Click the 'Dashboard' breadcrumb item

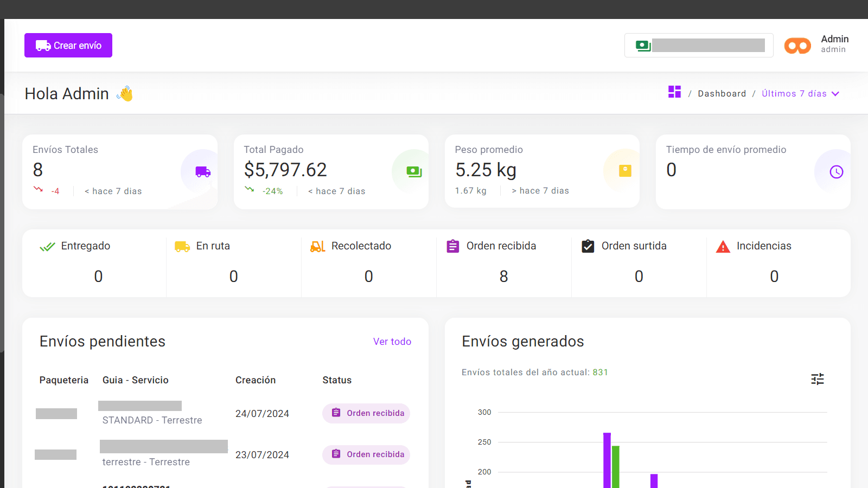click(722, 93)
